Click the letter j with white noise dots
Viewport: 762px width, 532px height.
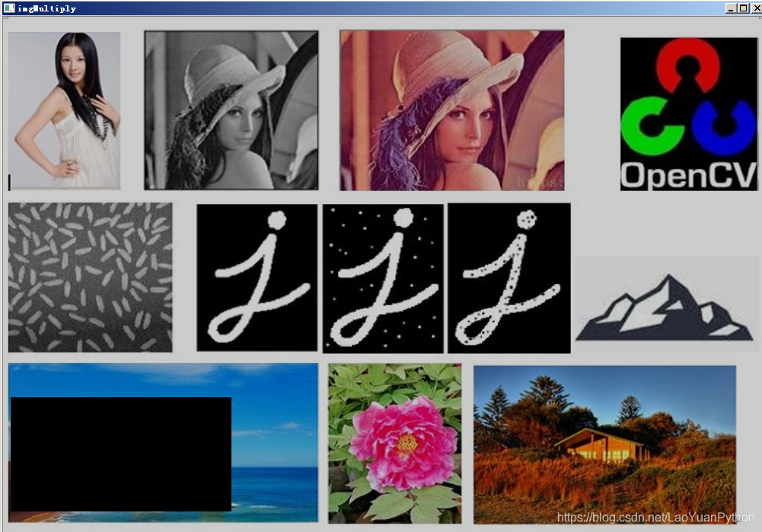coord(383,279)
